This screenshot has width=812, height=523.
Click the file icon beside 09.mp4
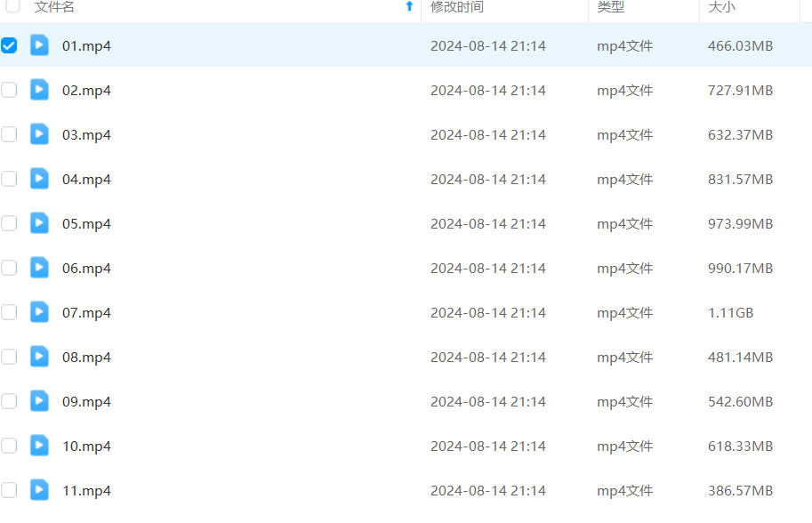[39, 401]
